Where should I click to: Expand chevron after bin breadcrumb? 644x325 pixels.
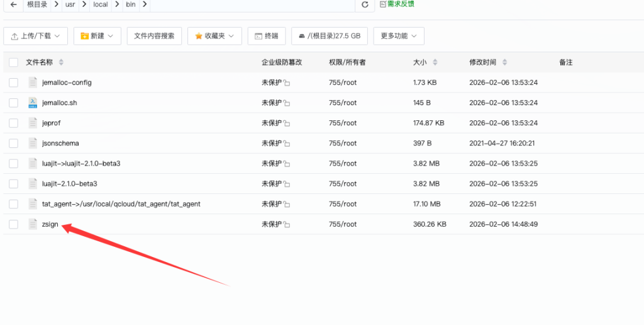tap(145, 5)
